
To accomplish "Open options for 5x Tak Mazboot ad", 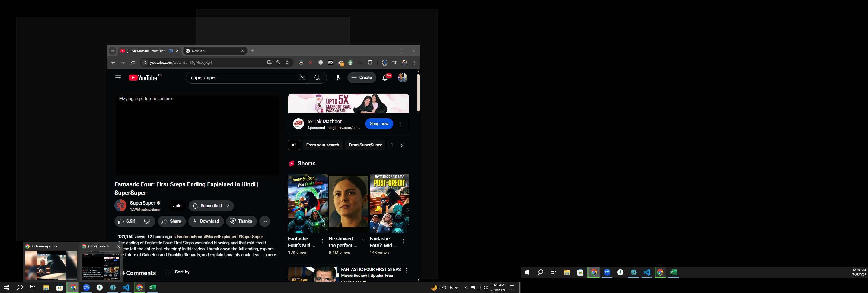I will (401, 124).
